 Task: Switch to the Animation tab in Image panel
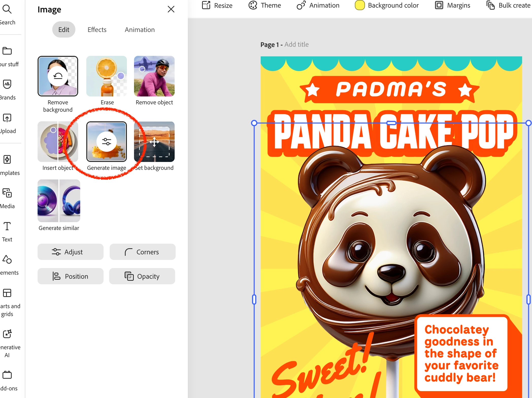tap(140, 30)
